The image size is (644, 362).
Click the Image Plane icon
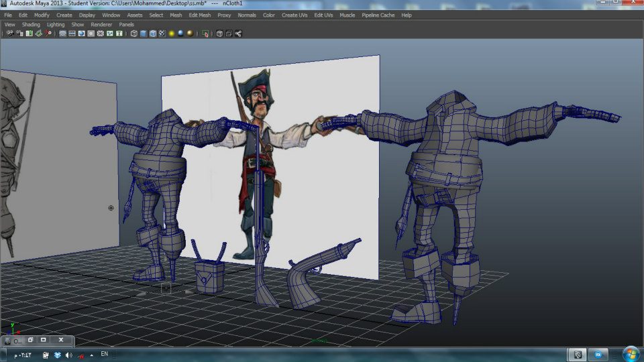[x=38, y=34]
